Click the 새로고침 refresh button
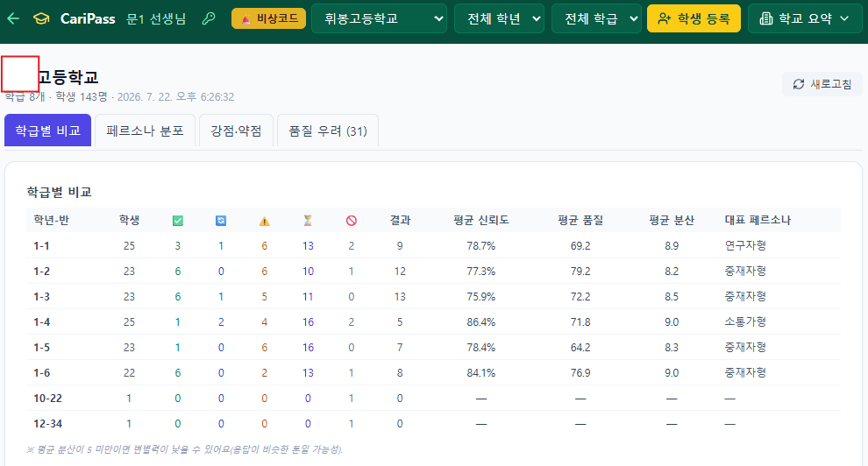Viewport: 868px width, 466px height. [x=822, y=84]
